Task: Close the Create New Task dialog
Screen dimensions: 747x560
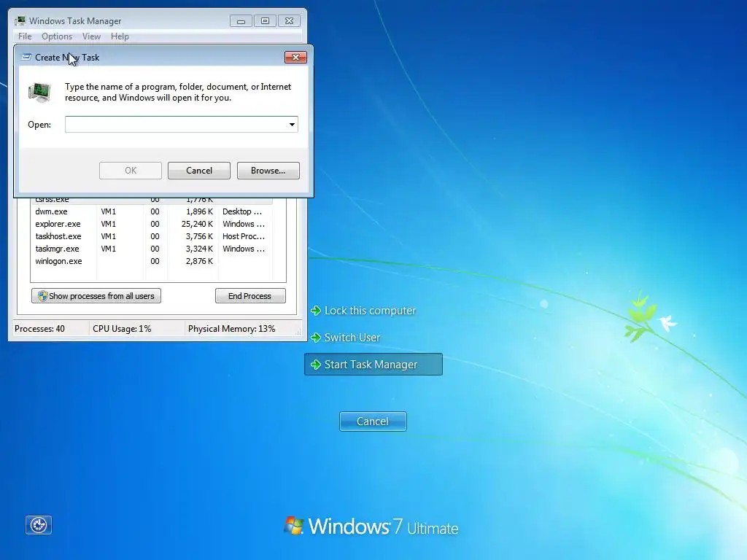Action: tap(295, 57)
